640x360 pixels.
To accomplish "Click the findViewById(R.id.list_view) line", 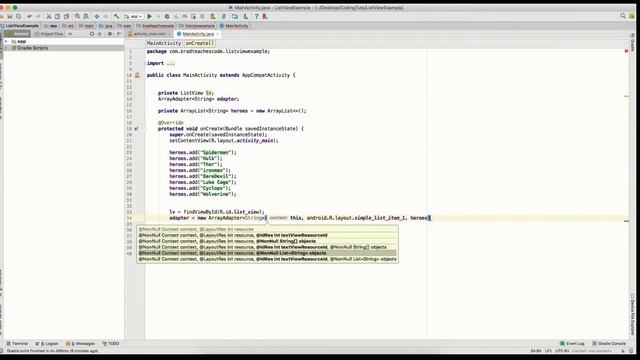I will [x=217, y=212].
